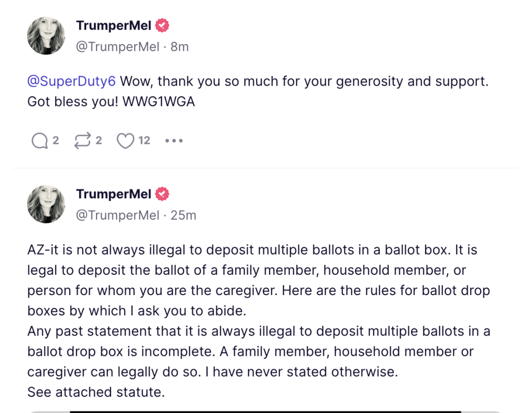Click TrumperMel display name on 8m post
This screenshot has width=532, height=413.
[x=113, y=25]
